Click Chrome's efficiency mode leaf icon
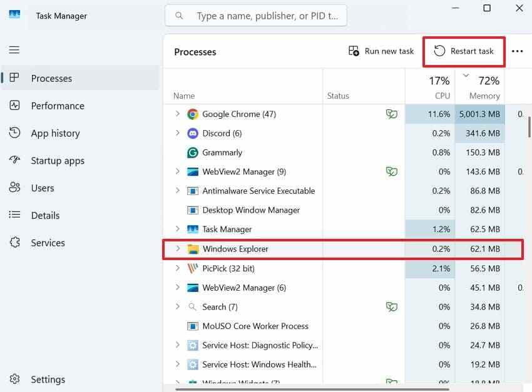The width and height of the screenshot is (532, 392). (x=392, y=114)
